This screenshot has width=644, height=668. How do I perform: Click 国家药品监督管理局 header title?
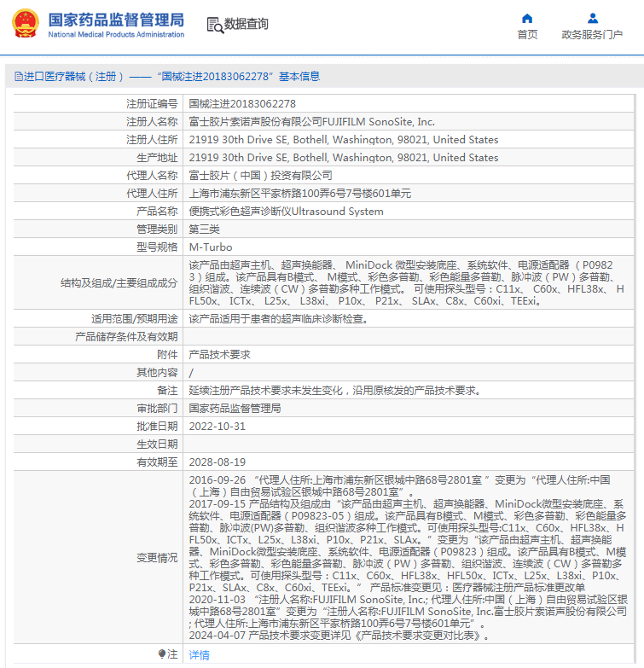click(116, 20)
